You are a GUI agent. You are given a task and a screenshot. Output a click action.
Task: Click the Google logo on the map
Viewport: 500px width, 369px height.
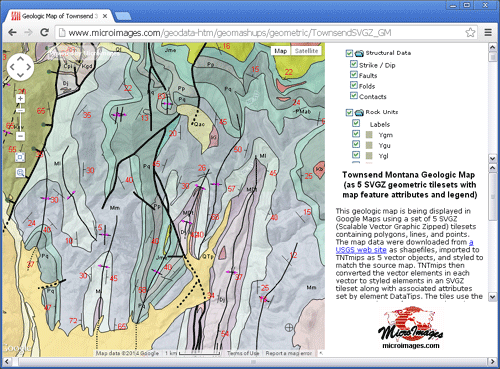pyautogui.click(x=16, y=348)
